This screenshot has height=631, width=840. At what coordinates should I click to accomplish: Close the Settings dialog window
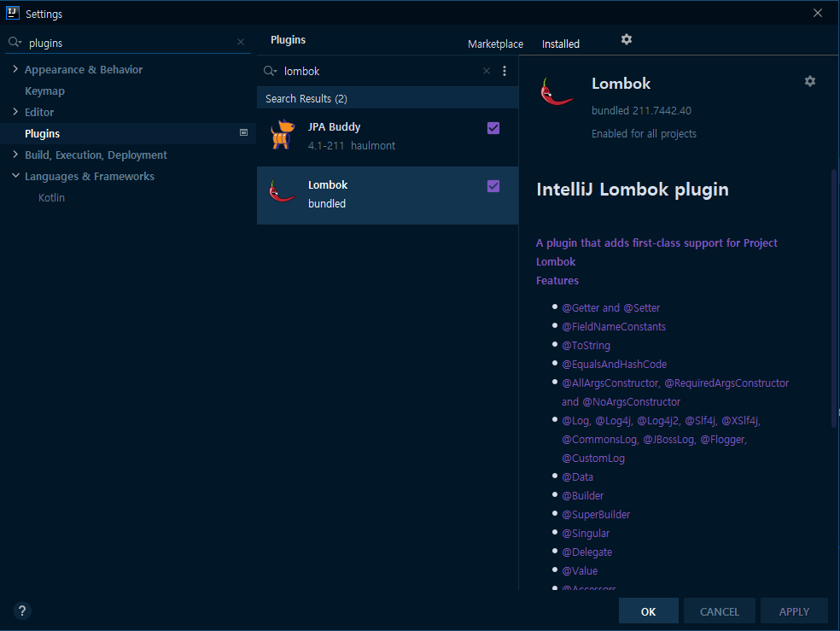[818, 13]
